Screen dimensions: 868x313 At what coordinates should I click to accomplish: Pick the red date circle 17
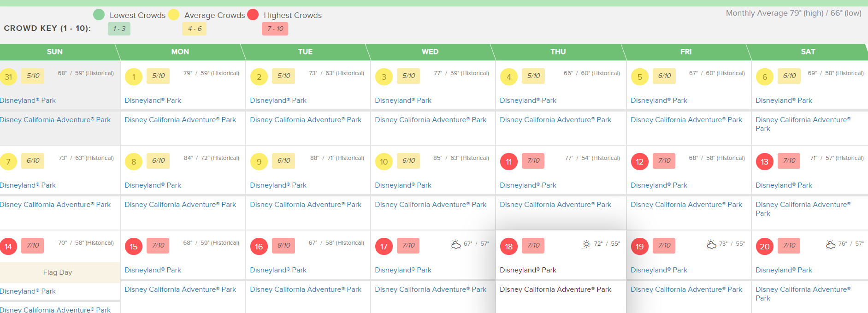tap(384, 247)
